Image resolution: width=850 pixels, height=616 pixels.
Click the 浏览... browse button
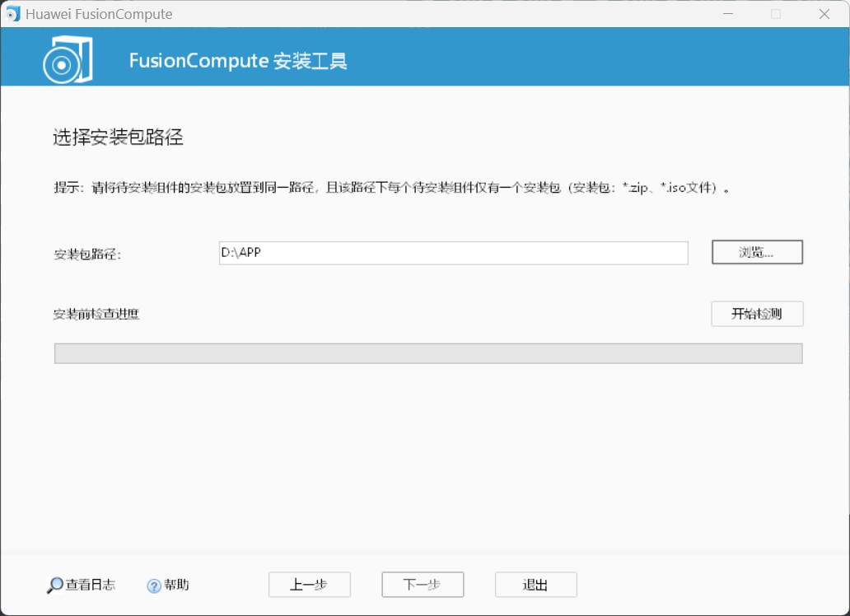[757, 252]
